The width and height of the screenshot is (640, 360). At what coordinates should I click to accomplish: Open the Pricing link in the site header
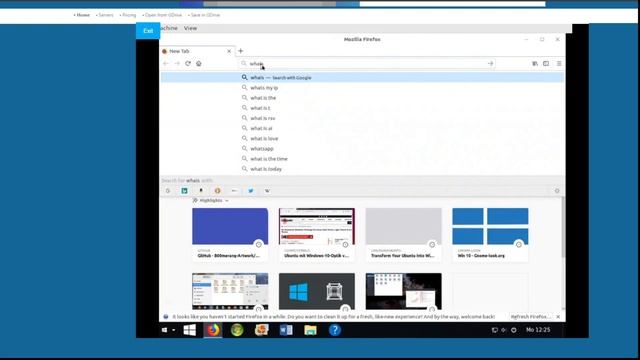(128, 15)
